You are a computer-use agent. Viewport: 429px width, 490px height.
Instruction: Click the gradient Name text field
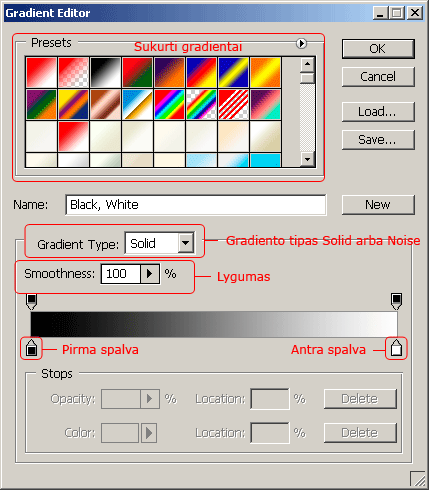pos(196,205)
